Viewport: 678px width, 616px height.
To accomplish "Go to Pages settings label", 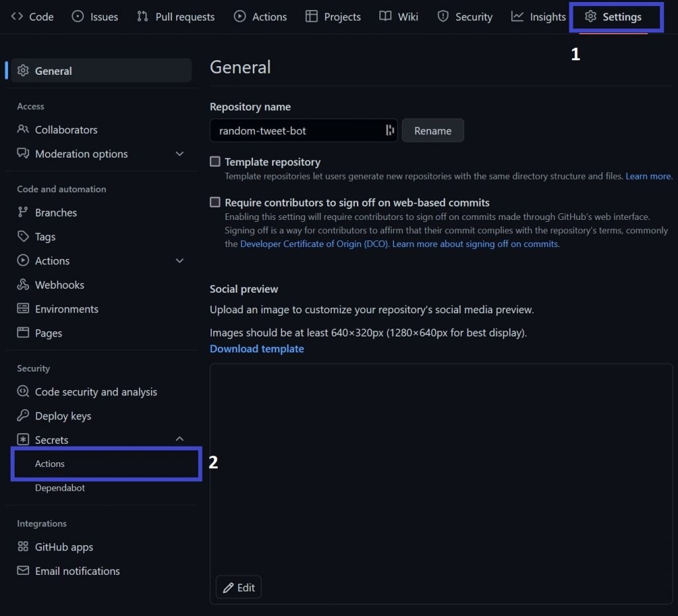I will [x=48, y=334].
